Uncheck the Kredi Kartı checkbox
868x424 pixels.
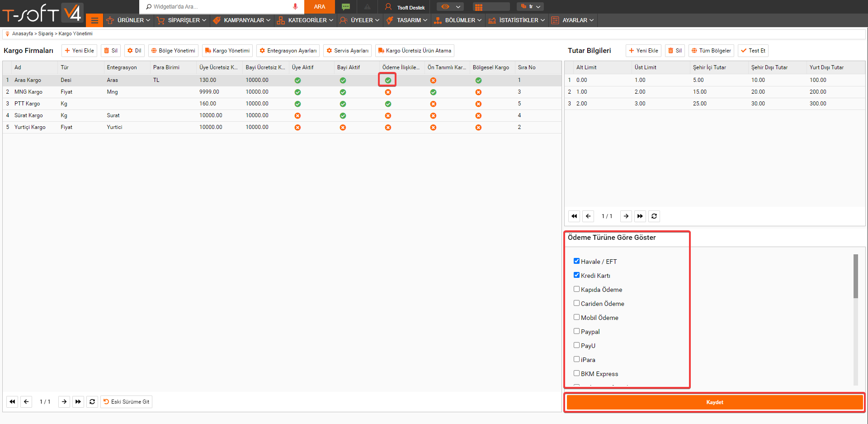coord(576,275)
